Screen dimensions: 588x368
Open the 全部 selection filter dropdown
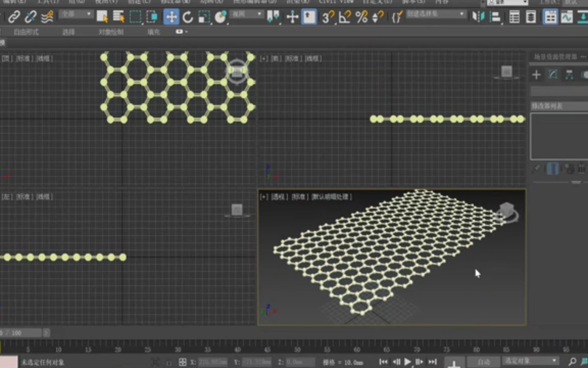coord(76,14)
